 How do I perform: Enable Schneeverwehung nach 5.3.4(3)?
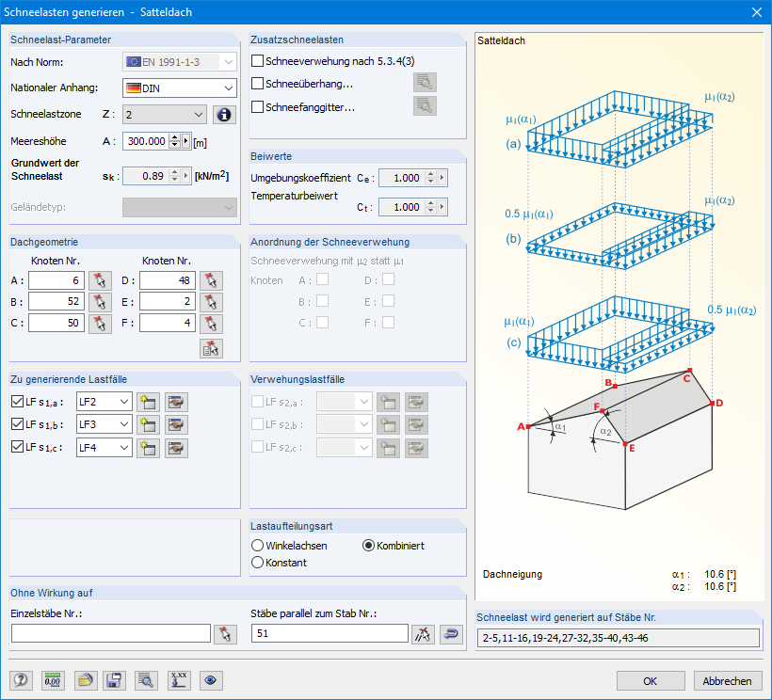[257, 61]
